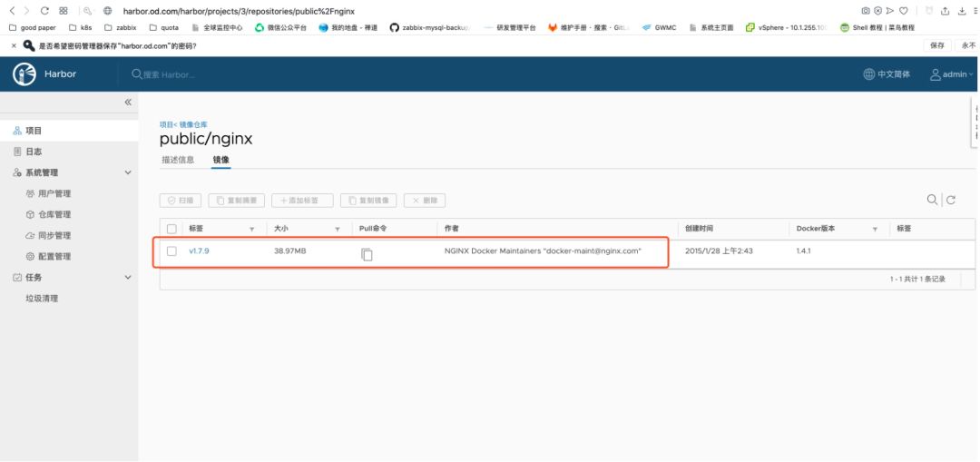Viewport: 980px width, 462px height.
Task: Open 我的地盘 - 禅道 bookmark
Action: (348, 27)
